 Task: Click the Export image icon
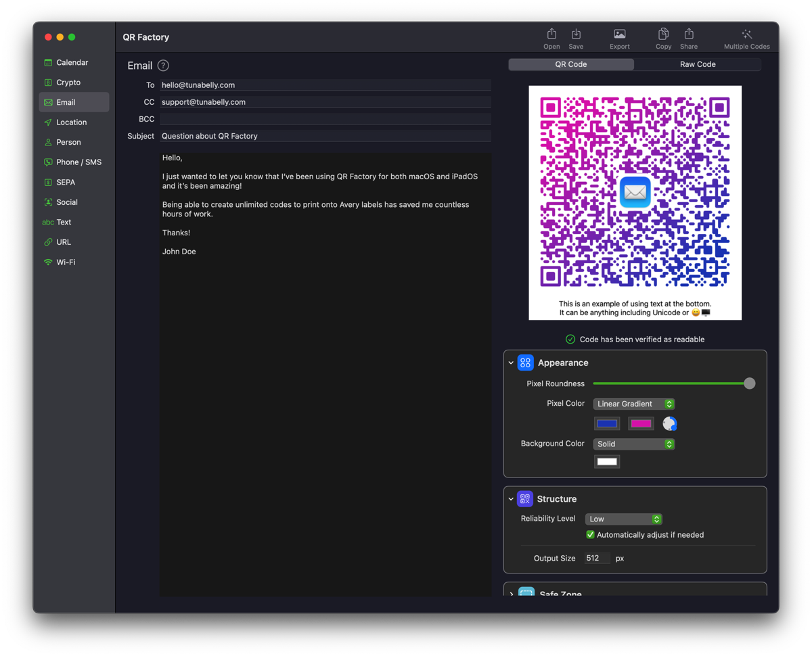619,34
